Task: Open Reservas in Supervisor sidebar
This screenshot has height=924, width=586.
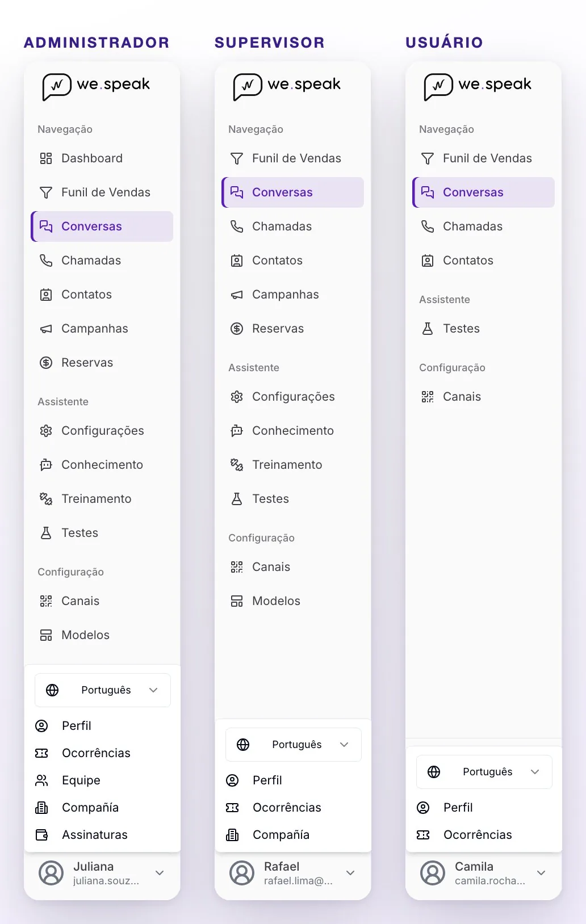Action: pos(292,329)
